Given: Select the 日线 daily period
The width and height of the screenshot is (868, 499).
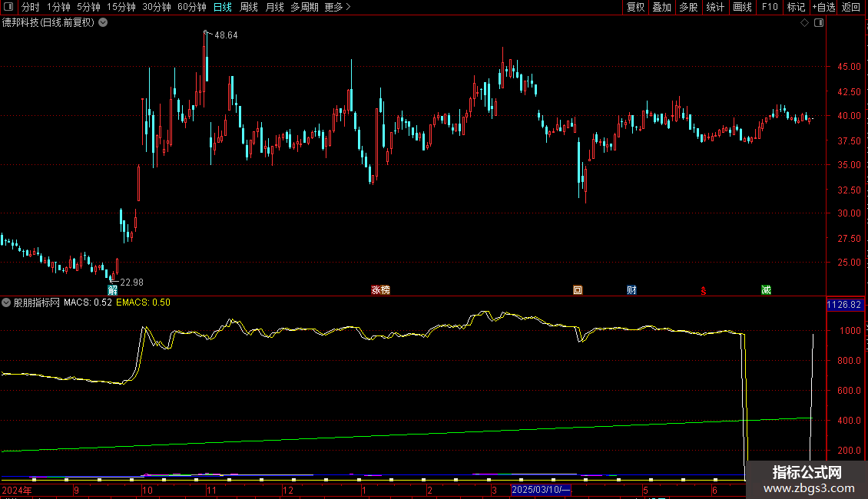Looking at the screenshot, I should 223,7.
